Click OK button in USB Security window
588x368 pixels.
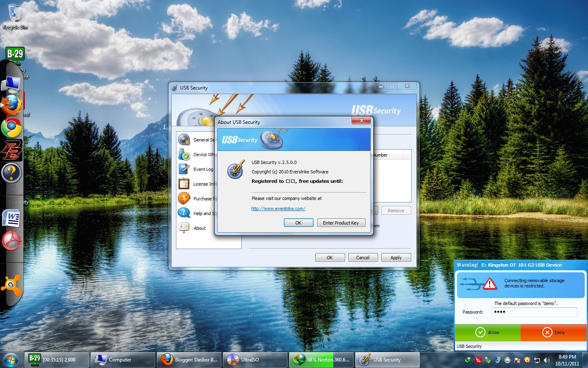[330, 258]
